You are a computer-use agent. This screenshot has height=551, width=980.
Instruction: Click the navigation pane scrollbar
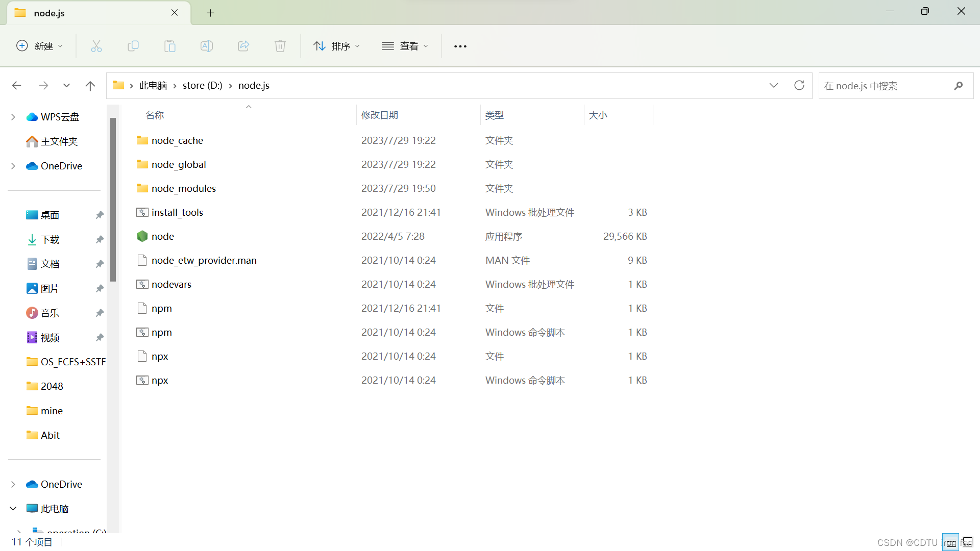coord(113,199)
